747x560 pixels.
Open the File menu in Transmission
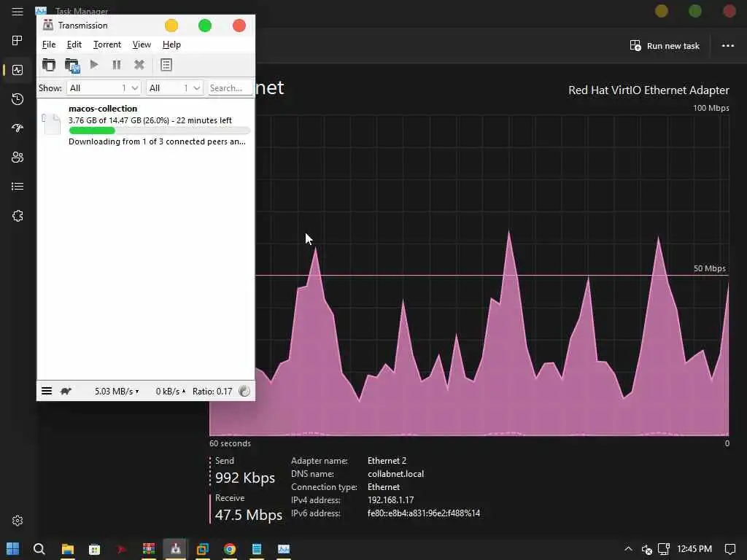coord(49,44)
